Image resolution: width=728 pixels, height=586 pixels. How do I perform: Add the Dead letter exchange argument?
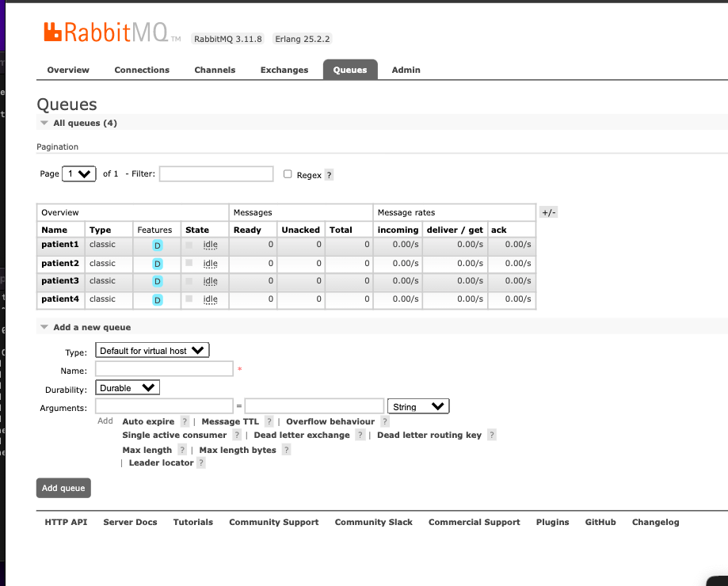302,435
